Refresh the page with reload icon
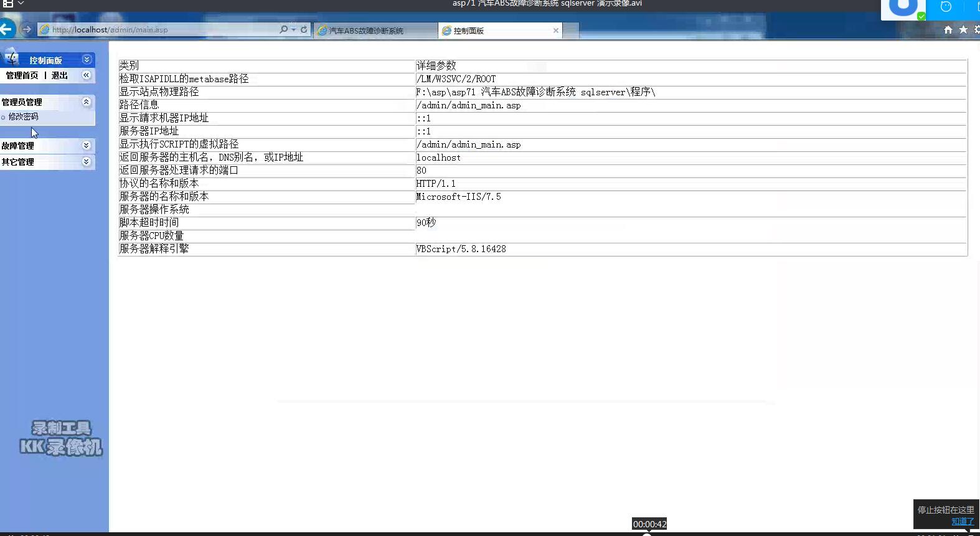 [304, 29]
